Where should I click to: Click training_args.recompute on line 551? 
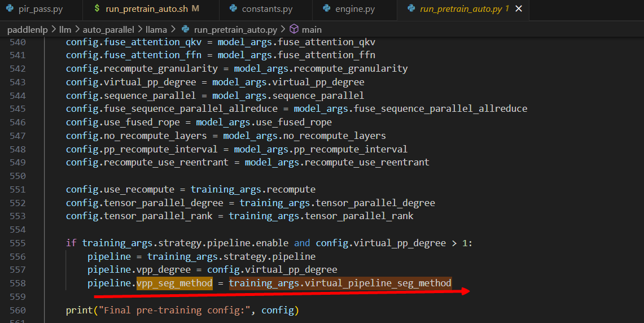pos(253,189)
